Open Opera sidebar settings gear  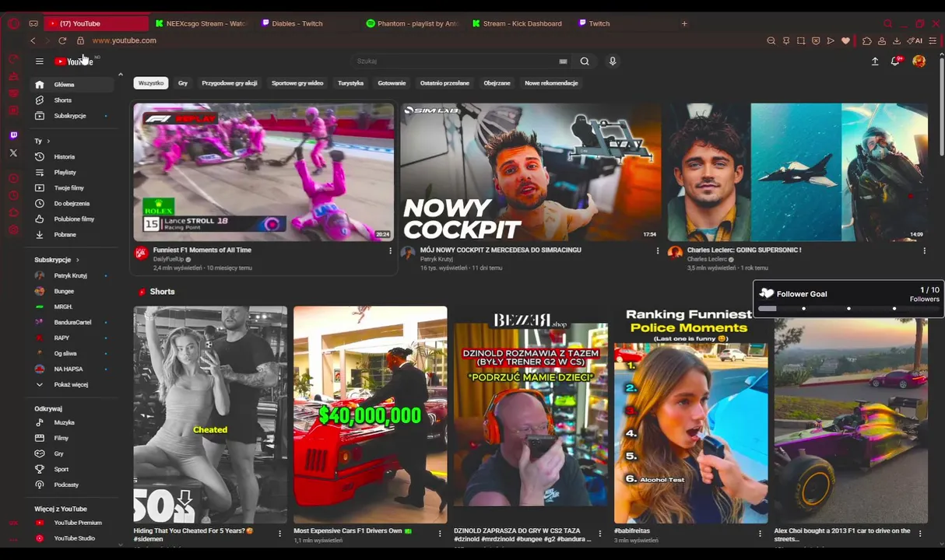coord(13,229)
